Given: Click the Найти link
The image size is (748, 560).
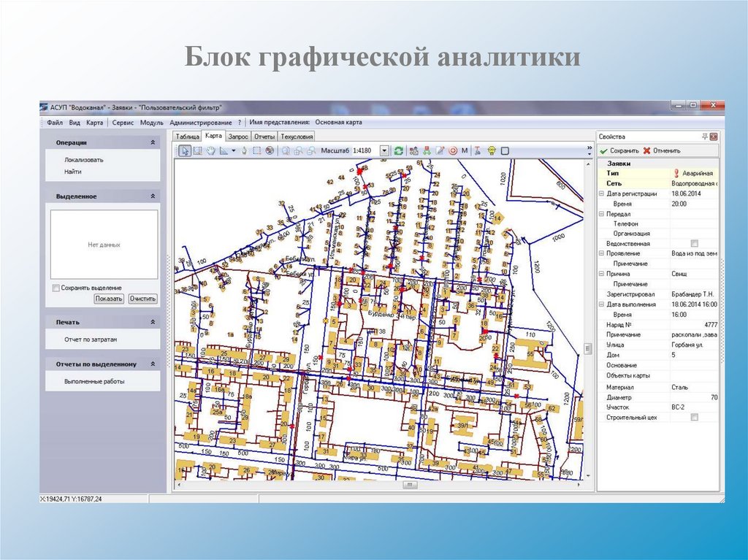Looking at the screenshot, I should tap(72, 172).
